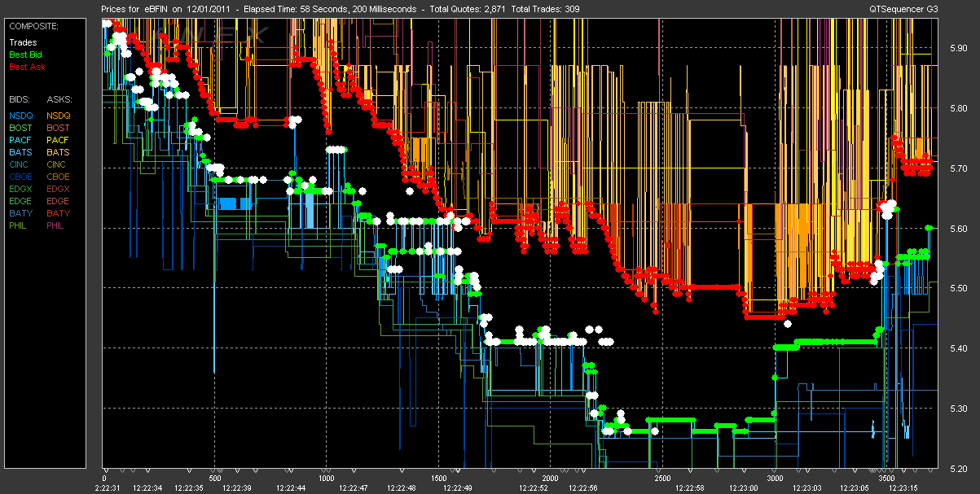Image resolution: width=980 pixels, height=494 pixels.
Task: Click the BATY bid legend entry
Action: pyautogui.click(x=21, y=213)
